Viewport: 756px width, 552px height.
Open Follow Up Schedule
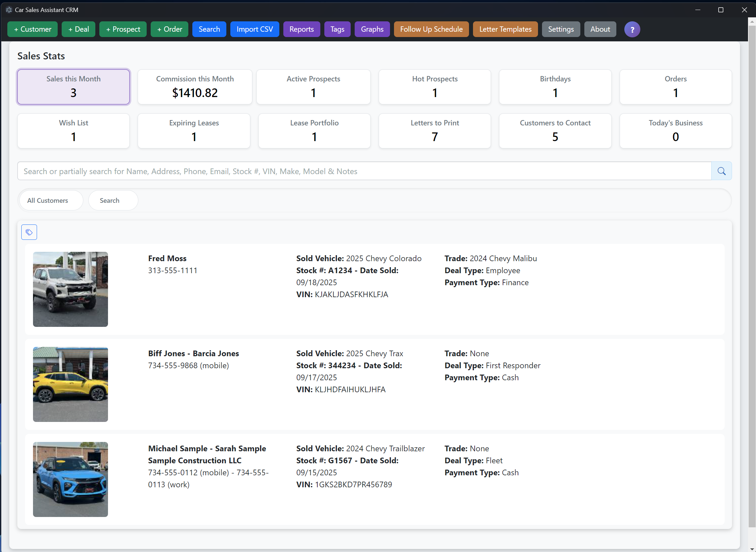431,29
